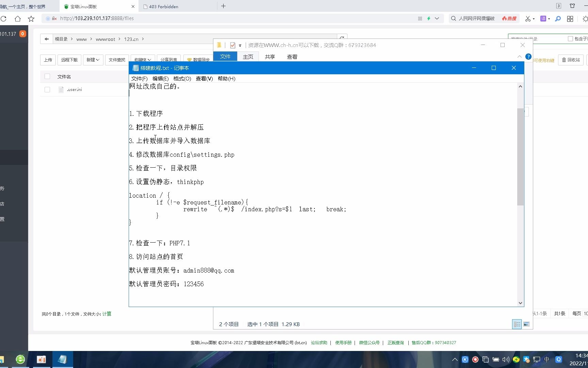Click the Notepad taskbar icon
The height and width of the screenshot is (368, 588).
(x=62, y=359)
